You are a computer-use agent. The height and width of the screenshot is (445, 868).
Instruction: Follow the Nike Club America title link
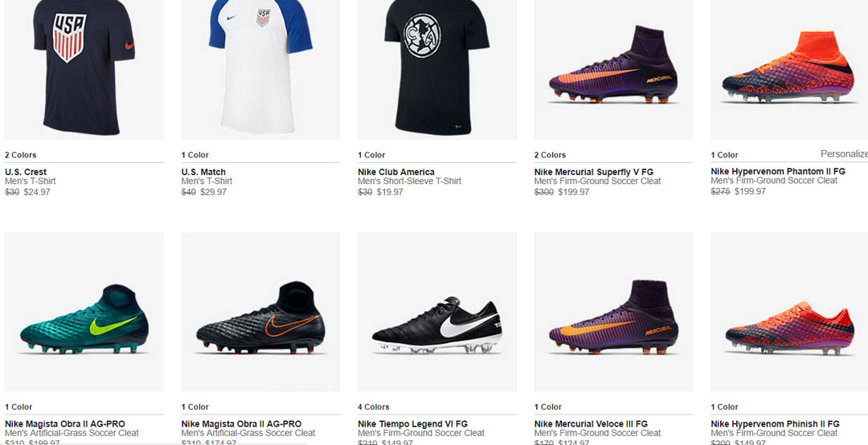tap(396, 172)
